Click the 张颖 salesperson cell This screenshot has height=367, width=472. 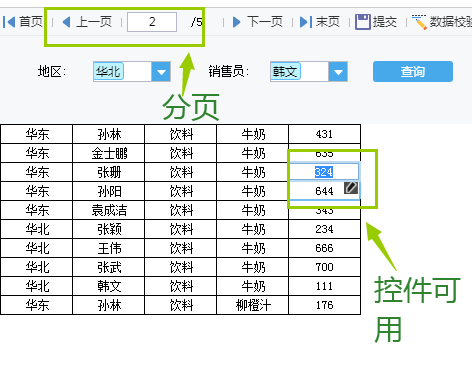109,229
